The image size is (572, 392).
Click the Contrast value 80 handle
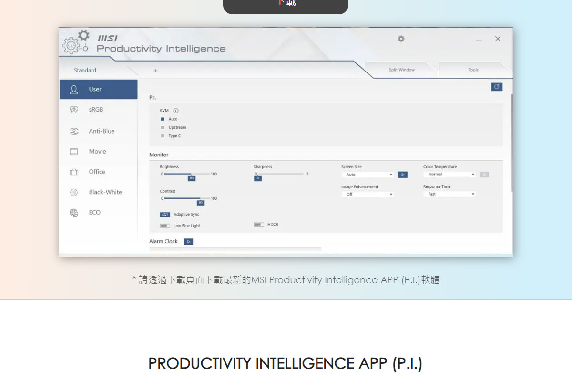pyautogui.click(x=201, y=203)
